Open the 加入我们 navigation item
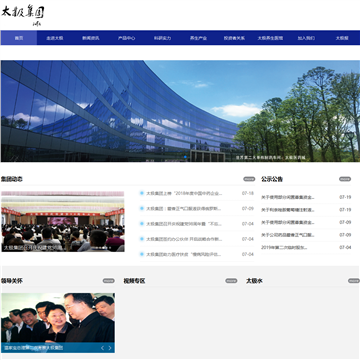 pos(306,38)
